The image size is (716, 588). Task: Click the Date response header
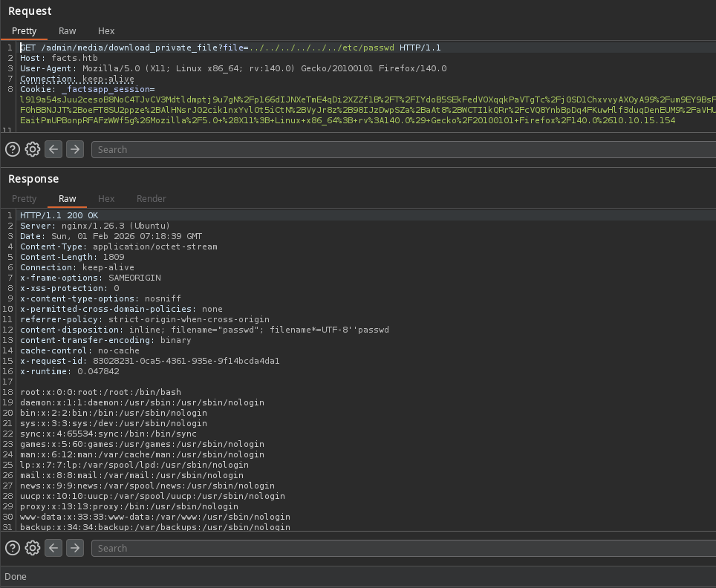111,237
